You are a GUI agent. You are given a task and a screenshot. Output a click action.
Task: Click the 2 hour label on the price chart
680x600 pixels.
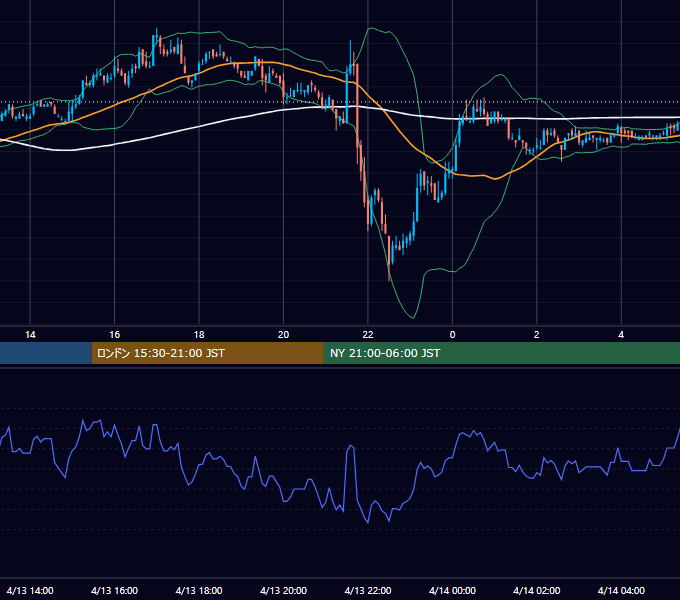click(x=536, y=335)
